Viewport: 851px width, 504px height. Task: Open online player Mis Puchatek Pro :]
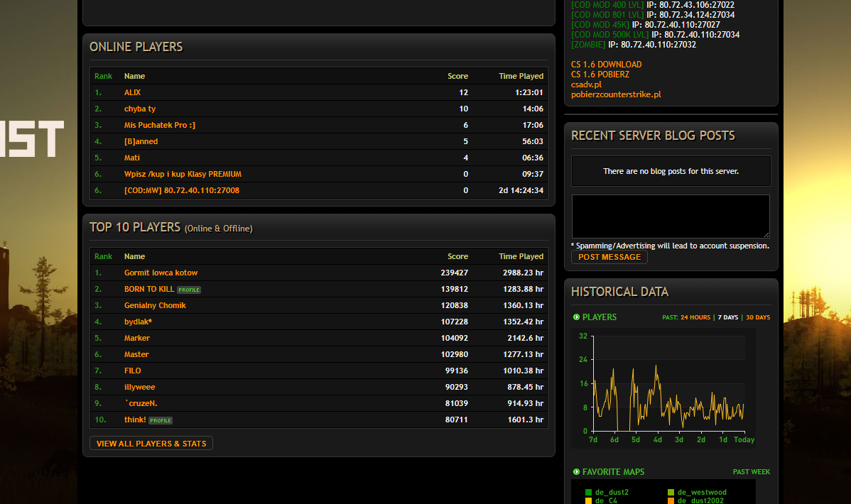[159, 125]
